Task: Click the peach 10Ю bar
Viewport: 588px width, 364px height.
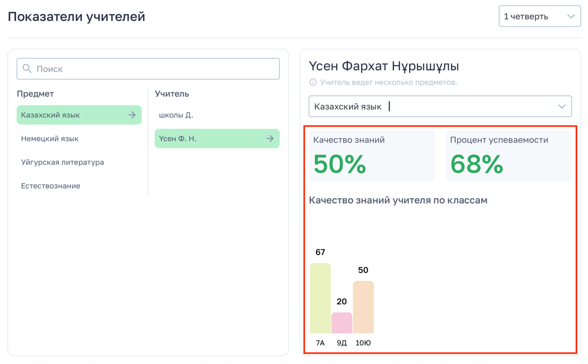Action: [x=363, y=307]
